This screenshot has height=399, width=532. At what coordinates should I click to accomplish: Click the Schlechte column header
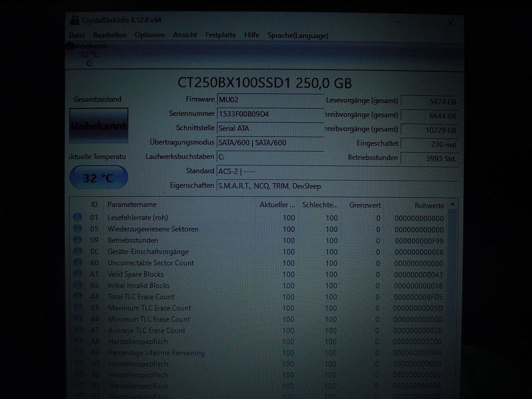pyautogui.click(x=320, y=204)
